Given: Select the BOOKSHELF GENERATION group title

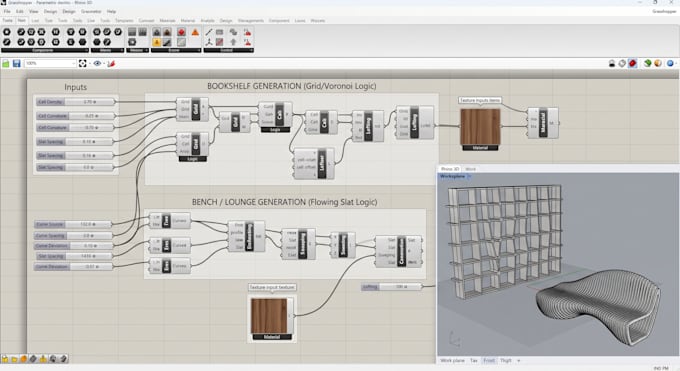Looking at the screenshot, I should [x=291, y=86].
